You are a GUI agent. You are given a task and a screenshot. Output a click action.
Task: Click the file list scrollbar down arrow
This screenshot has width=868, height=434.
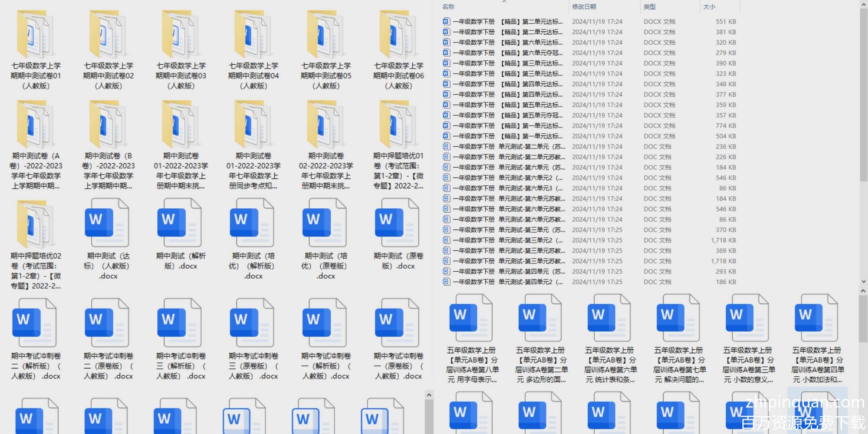tap(863, 282)
